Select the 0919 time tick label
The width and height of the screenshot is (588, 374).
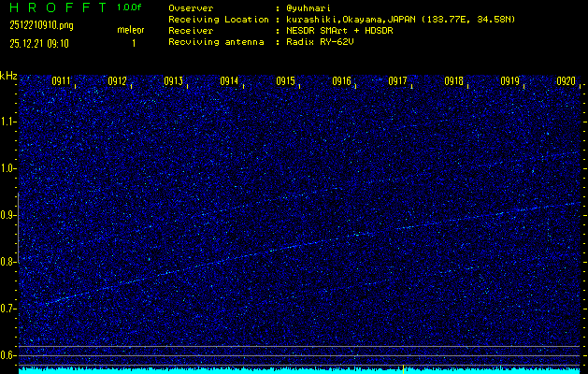click(509, 82)
